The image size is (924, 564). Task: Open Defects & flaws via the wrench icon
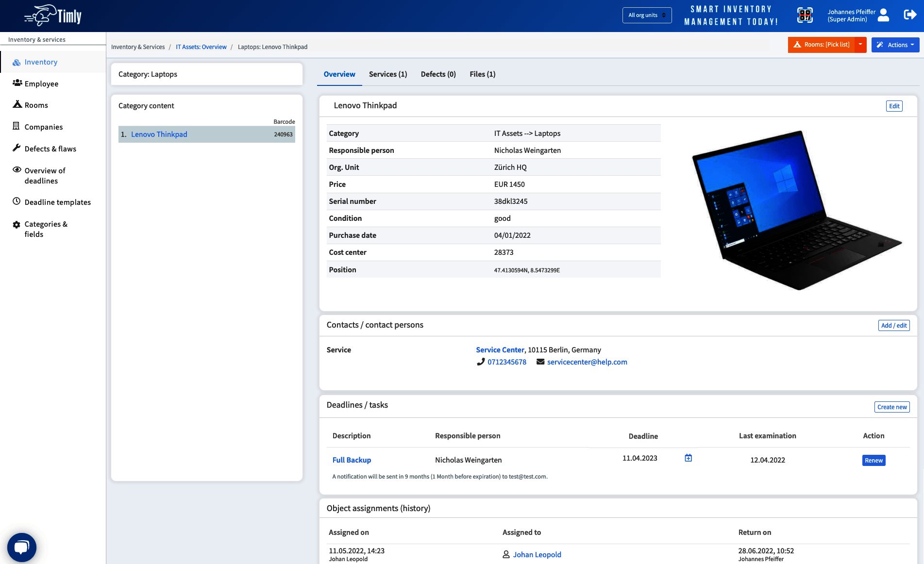[x=17, y=148]
